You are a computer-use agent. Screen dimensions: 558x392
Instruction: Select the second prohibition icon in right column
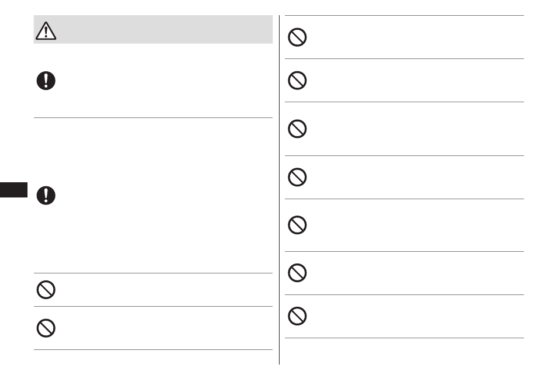pos(297,81)
